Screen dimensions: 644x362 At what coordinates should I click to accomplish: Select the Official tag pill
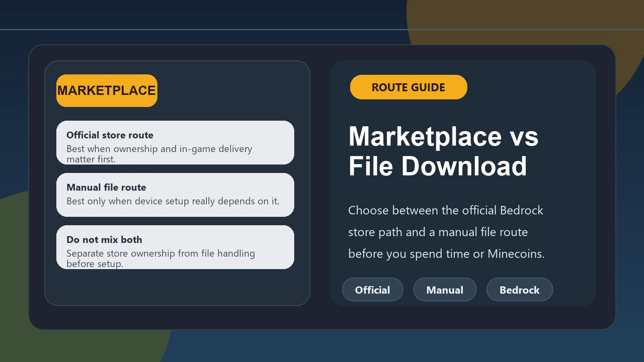click(x=373, y=290)
